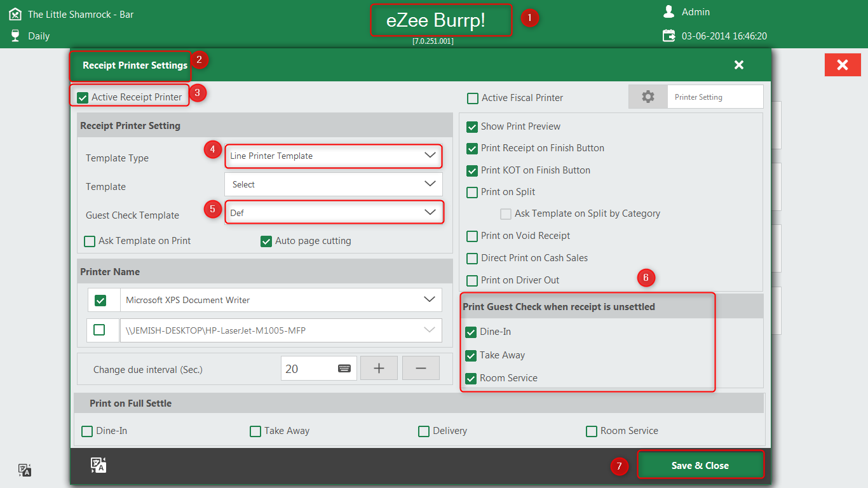This screenshot has width=868, height=488.
Task: Increase change due interval with plus button
Action: click(x=379, y=368)
